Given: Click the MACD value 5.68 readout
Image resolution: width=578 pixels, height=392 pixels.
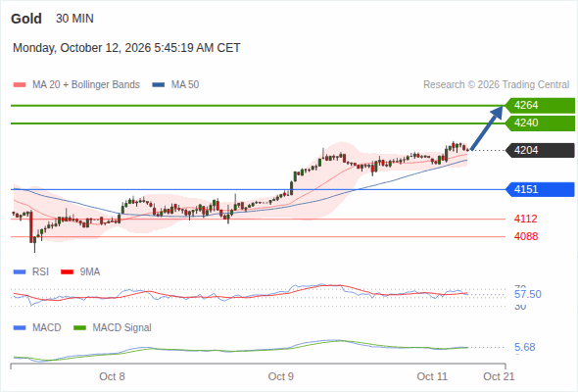Looking at the screenshot, I should (x=525, y=347).
